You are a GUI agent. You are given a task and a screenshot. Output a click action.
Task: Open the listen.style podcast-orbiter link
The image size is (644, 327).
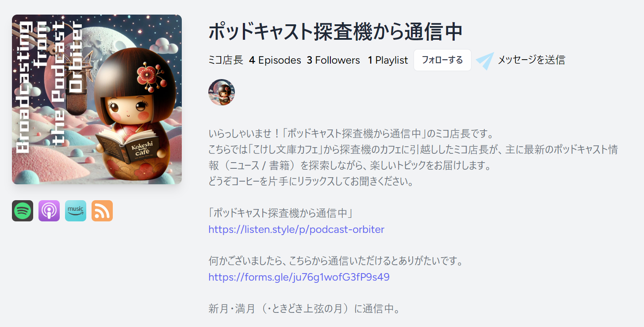tap(296, 229)
